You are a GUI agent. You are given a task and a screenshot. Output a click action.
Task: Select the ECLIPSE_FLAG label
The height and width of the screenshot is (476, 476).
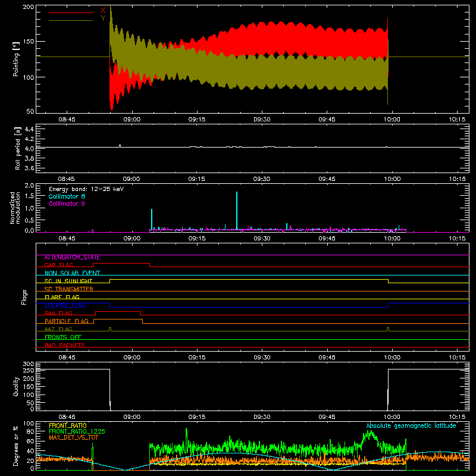pyautogui.click(x=65, y=305)
